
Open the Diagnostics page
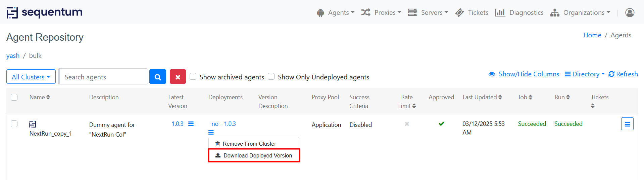tap(519, 12)
